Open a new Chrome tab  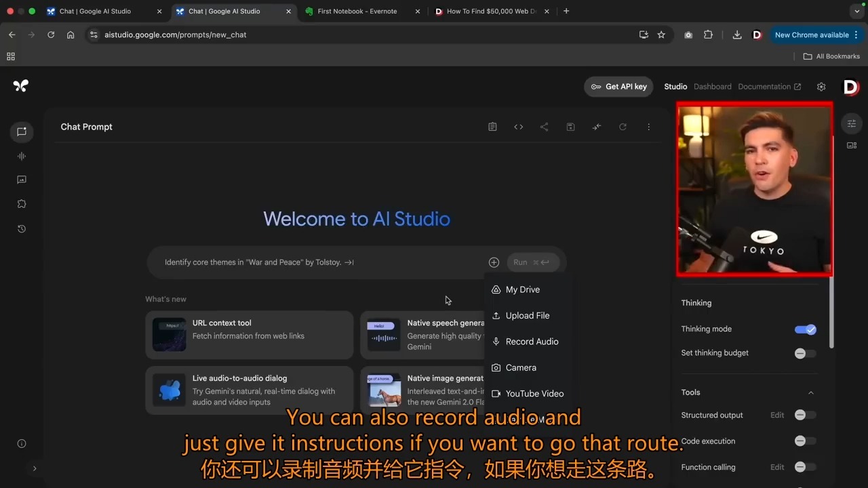coord(566,11)
